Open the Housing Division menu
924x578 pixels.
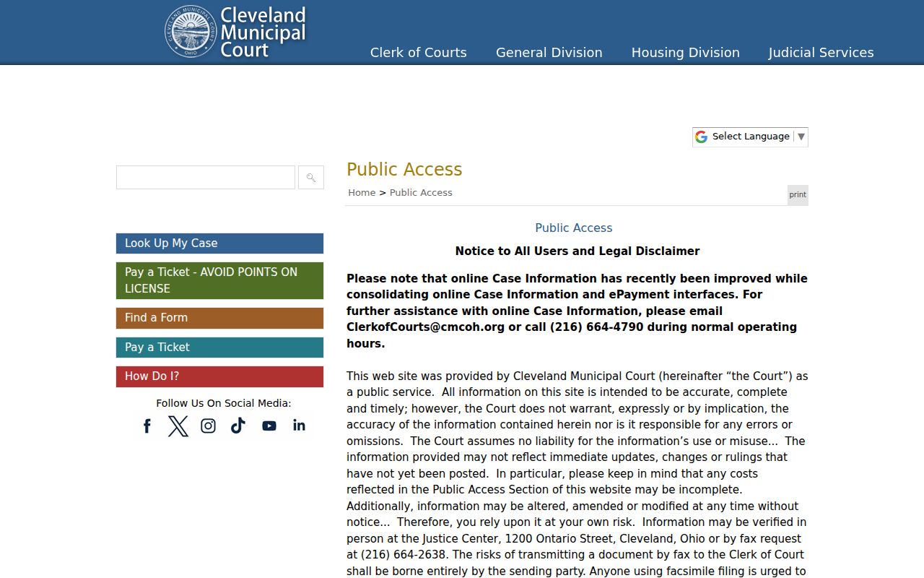click(686, 53)
